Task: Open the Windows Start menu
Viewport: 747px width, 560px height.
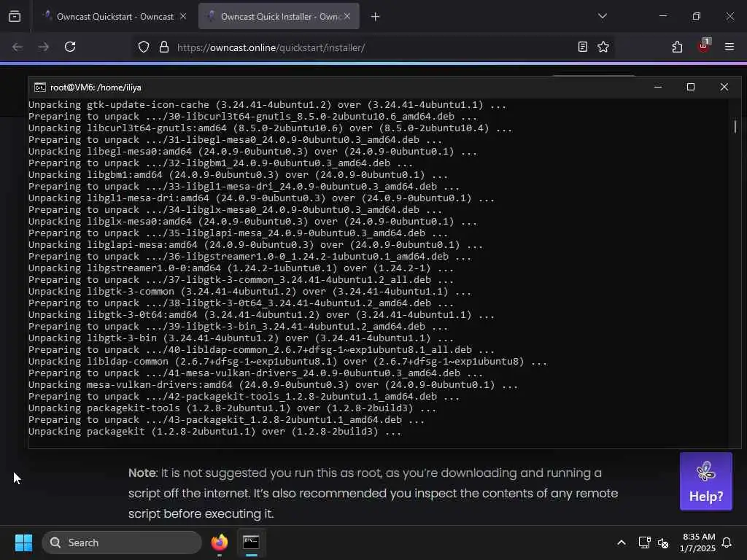Action: 24,542
